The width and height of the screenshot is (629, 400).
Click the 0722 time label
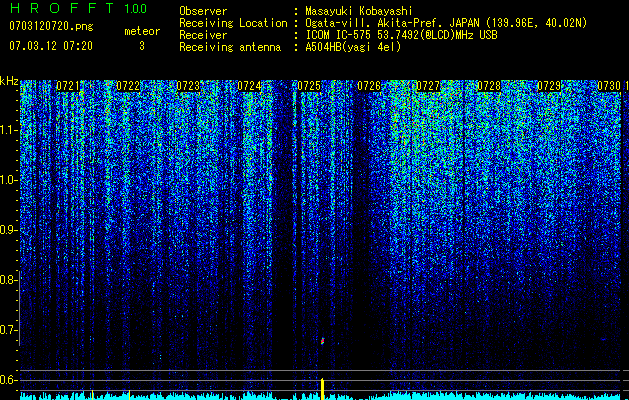128,86
